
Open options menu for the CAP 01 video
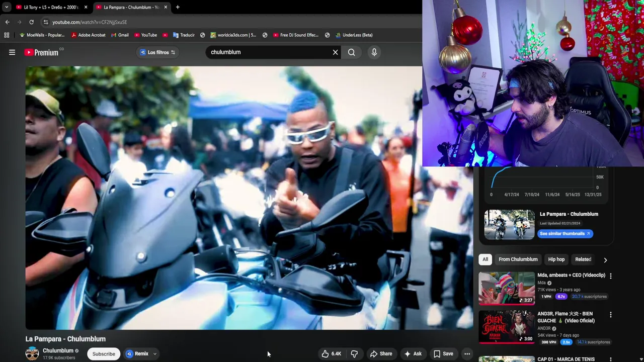(x=611, y=359)
